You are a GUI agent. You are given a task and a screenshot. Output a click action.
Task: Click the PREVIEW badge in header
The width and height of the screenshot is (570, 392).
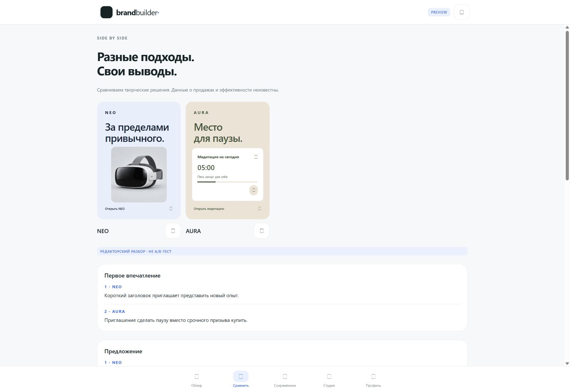tap(439, 12)
